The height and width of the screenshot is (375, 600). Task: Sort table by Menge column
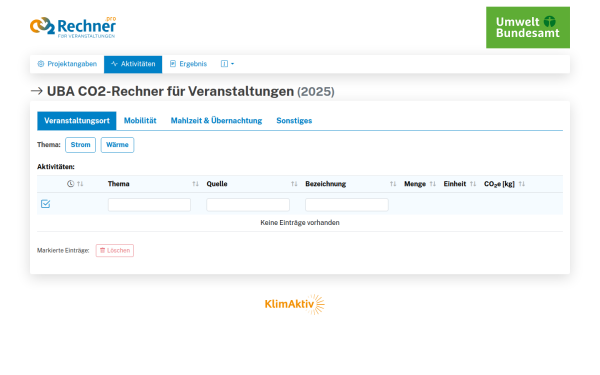point(432,184)
